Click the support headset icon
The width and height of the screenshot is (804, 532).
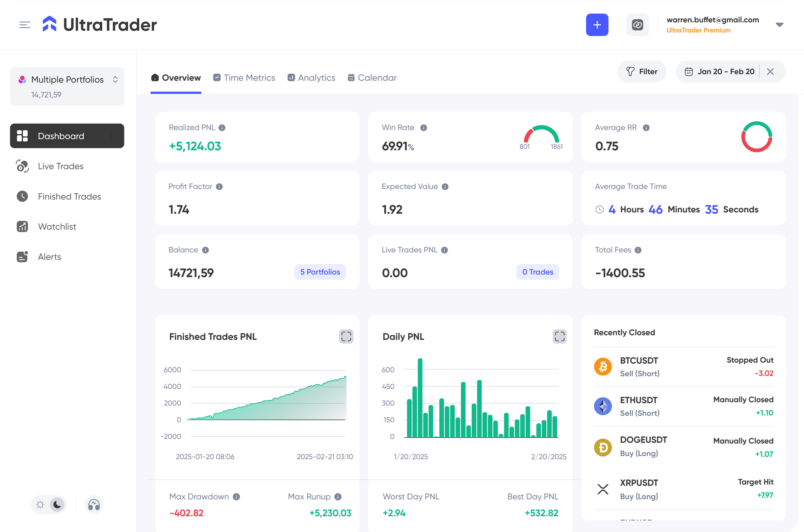(x=94, y=504)
